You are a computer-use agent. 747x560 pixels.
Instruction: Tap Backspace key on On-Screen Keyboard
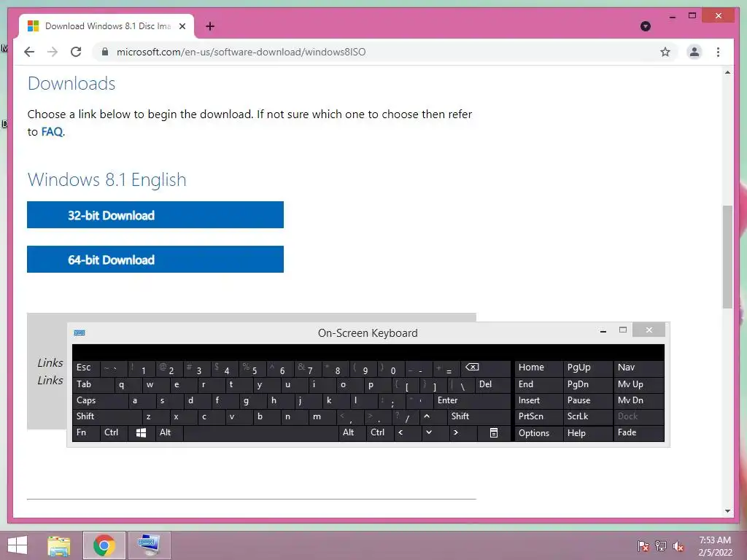[x=487, y=368]
